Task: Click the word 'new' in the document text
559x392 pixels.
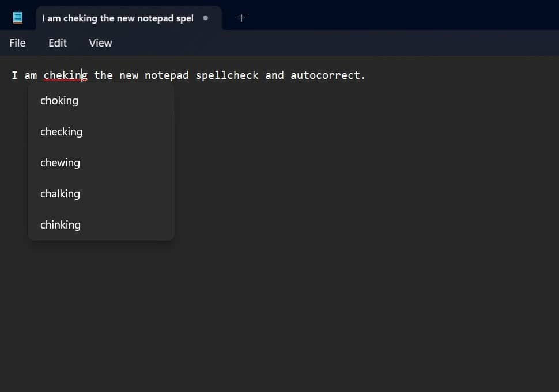Action: [129, 75]
